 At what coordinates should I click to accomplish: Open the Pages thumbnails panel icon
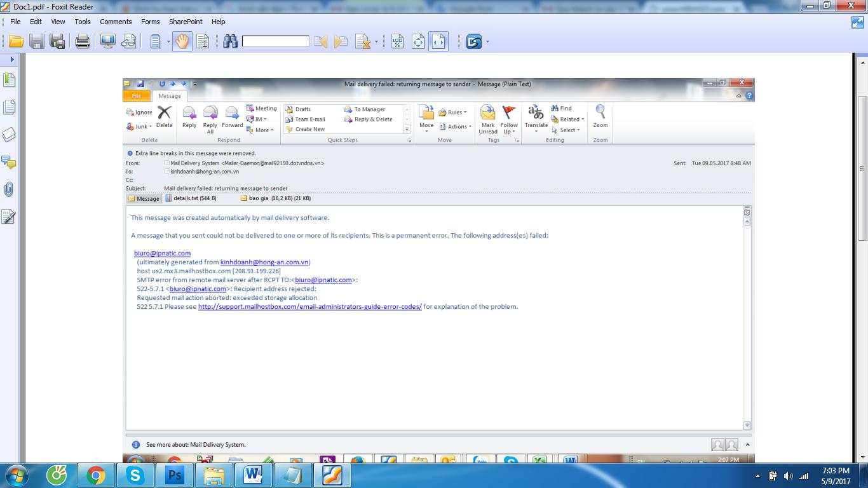click(9, 107)
